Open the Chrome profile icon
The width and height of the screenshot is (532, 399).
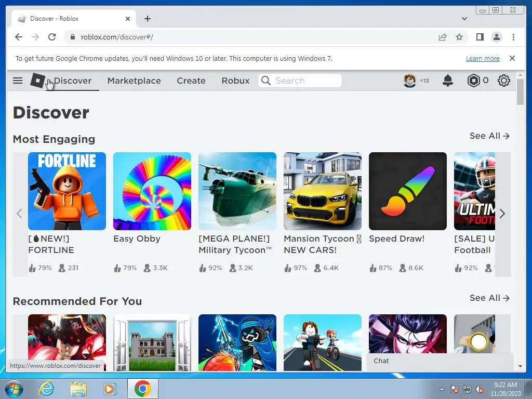click(497, 37)
